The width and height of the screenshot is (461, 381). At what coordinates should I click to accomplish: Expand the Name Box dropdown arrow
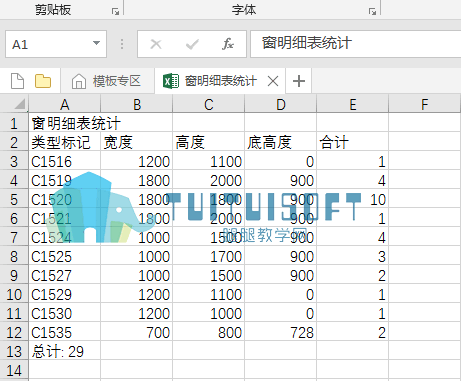pyautogui.click(x=96, y=43)
